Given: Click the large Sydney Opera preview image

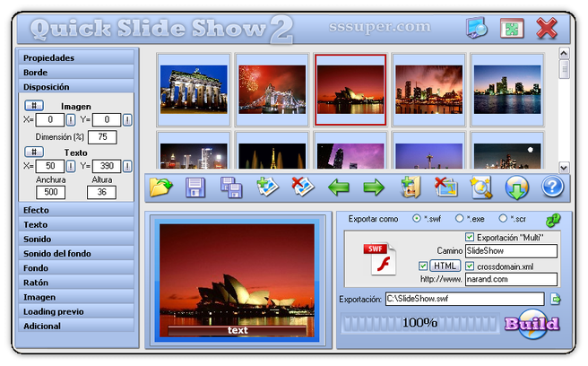Looking at the screenshot, I should (x=237, y=281).
